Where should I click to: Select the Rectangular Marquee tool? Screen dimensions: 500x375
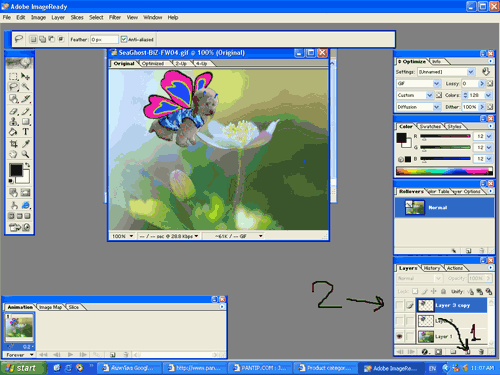[13, 76]
